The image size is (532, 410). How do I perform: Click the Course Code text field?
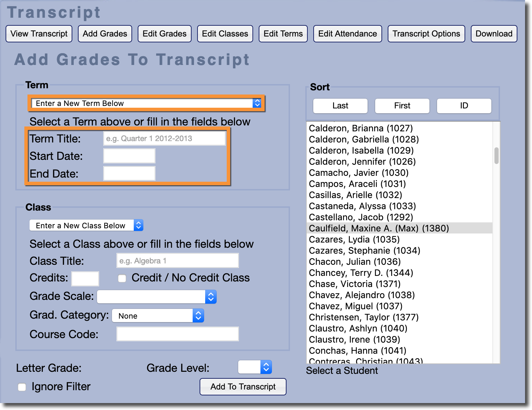point(177,334)
